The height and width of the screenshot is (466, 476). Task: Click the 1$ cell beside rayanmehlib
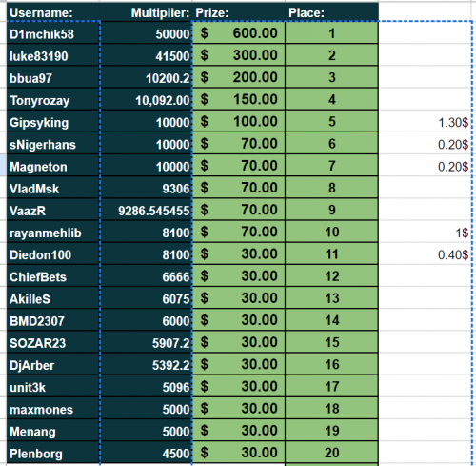tap(425, 232)
